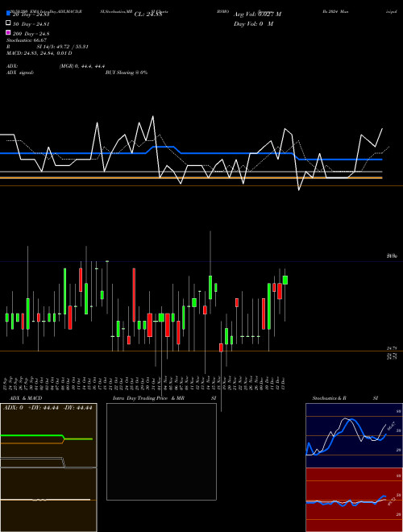Click the 'Stochastics & R' panel title
403x532 pixels.
click(x=329, y=398)
